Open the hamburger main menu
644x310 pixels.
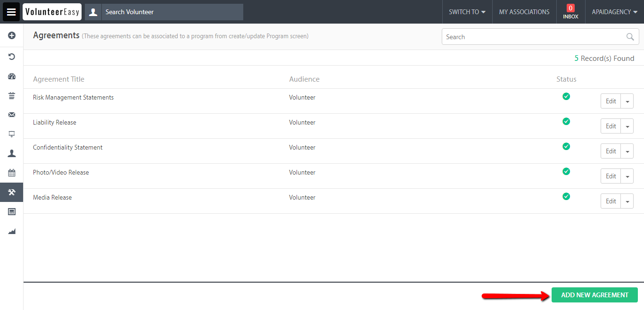point(11,12)
